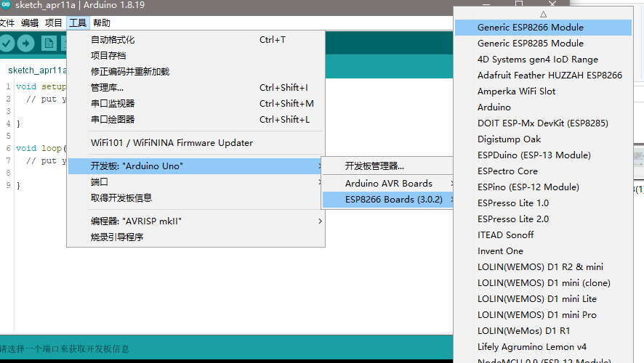
Task: Choose LOLIN(WeMos) D1 R1
Action: [x=543, y=331]
